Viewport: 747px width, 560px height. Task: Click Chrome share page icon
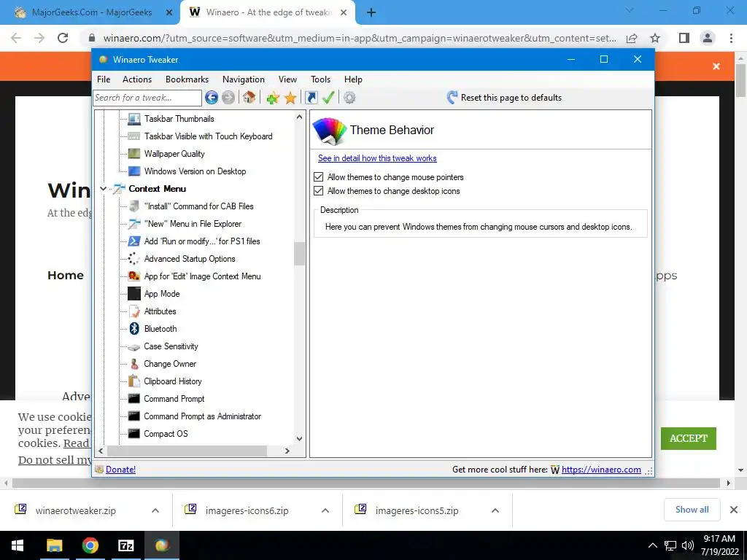[x=632, y=38]
